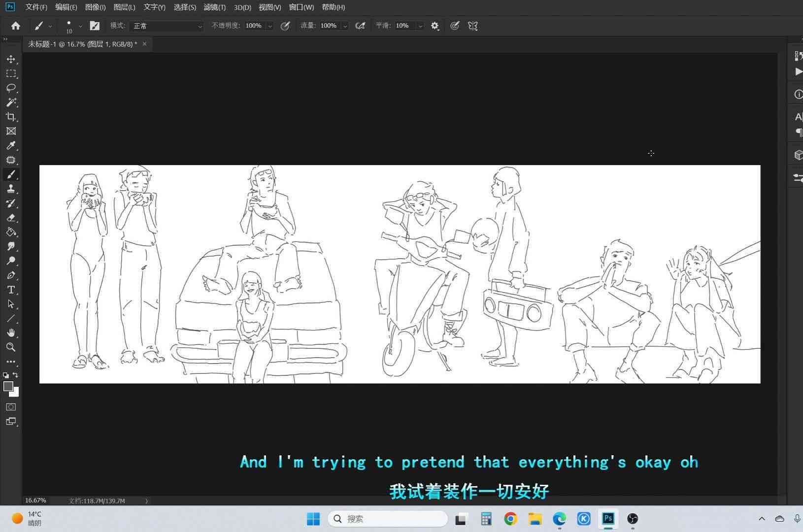Open the 文字(Y) menu
This screenshot has width=803, height=532.
[x=154, y=7]
